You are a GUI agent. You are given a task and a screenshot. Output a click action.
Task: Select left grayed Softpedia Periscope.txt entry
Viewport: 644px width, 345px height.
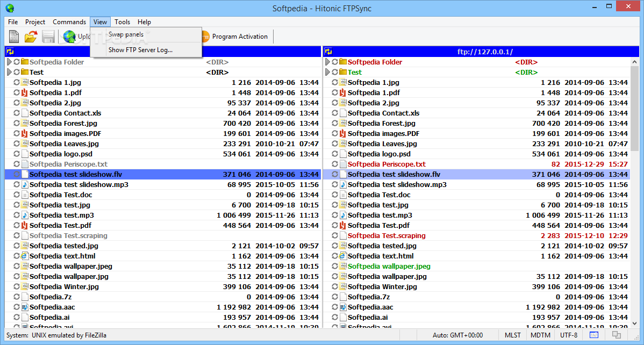click(69, 164)
